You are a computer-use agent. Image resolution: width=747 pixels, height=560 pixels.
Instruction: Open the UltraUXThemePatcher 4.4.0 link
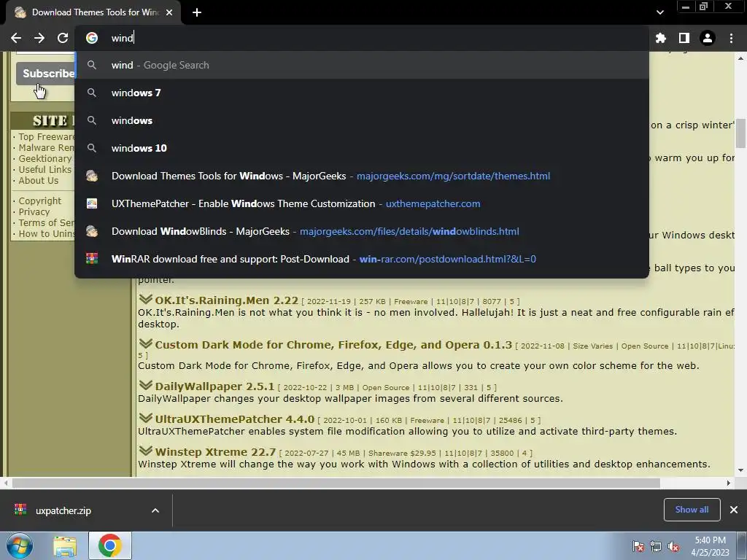coord(234,419)
